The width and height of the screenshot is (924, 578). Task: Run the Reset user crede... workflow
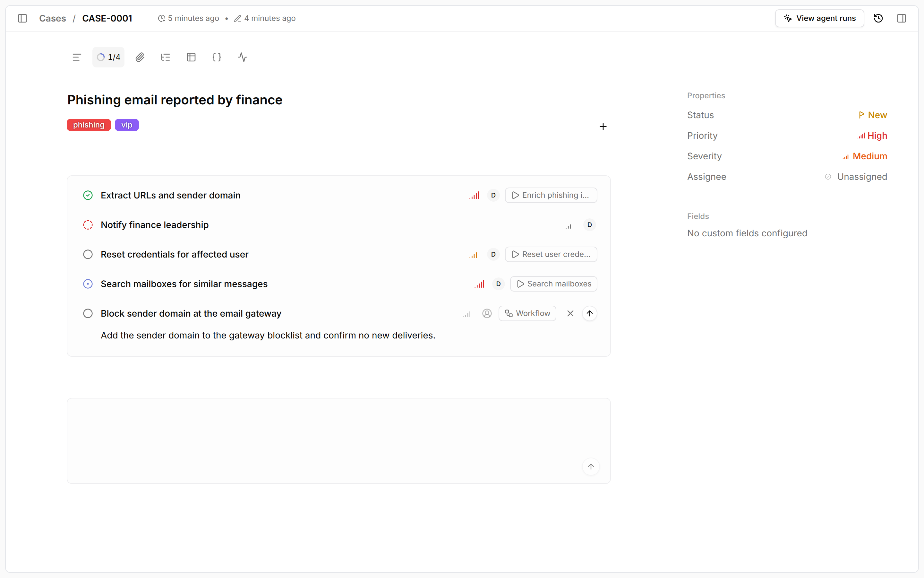point(551,254)
